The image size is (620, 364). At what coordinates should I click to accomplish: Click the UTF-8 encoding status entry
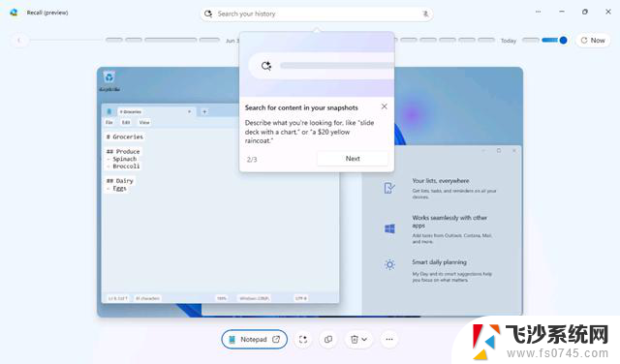[x=301, y=298]
